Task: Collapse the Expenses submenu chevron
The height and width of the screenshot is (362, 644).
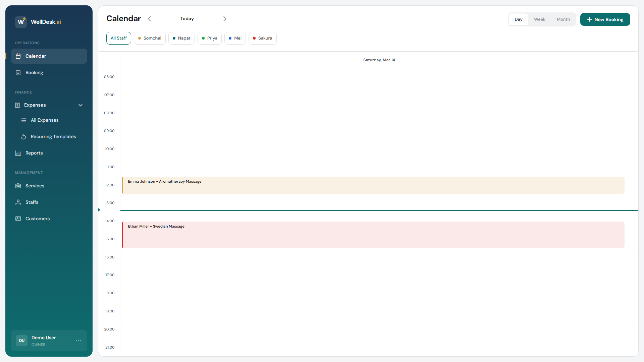Action: (80, 105)
